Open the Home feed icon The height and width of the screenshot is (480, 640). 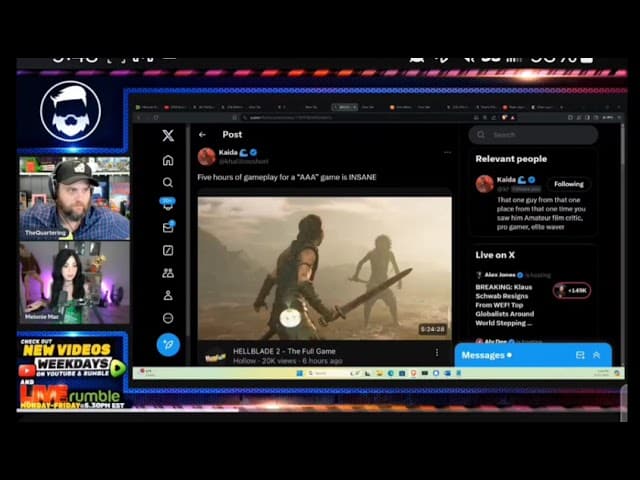(x=168, y=160)
